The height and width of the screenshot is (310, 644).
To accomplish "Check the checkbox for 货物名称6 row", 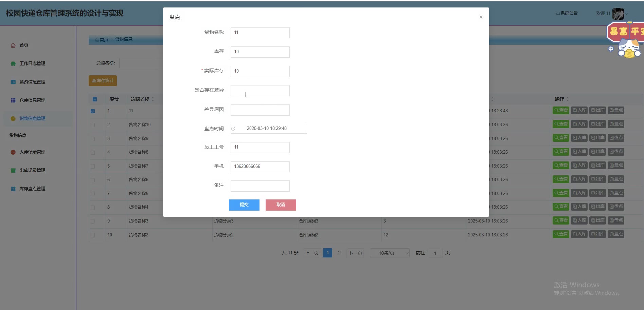I will coord(93,180).
